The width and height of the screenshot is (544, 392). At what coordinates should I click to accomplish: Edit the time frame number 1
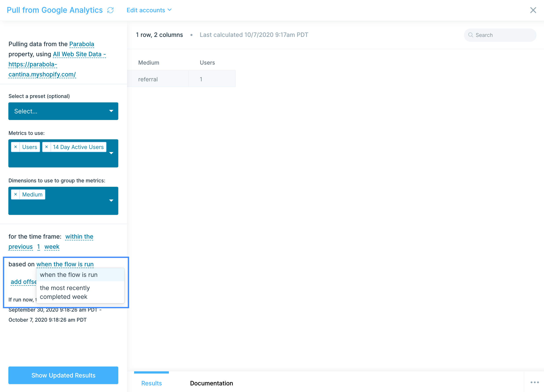click(38, 247)
